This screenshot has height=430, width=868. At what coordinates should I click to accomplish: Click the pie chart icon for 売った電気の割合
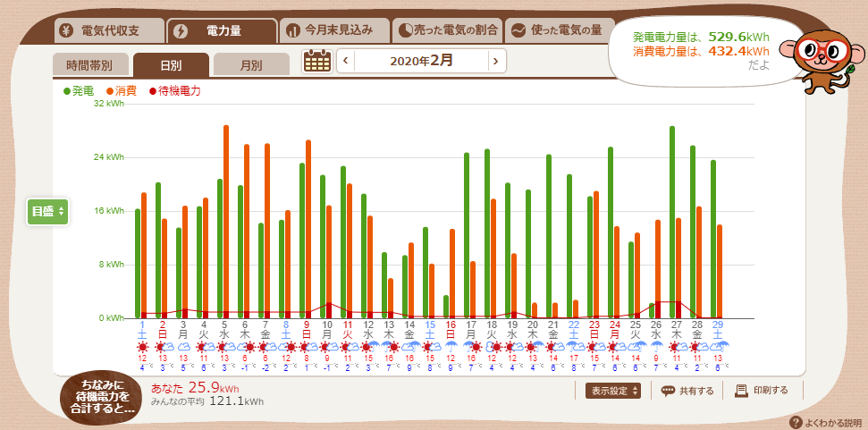pyautogui.click(x=404, y=30)
